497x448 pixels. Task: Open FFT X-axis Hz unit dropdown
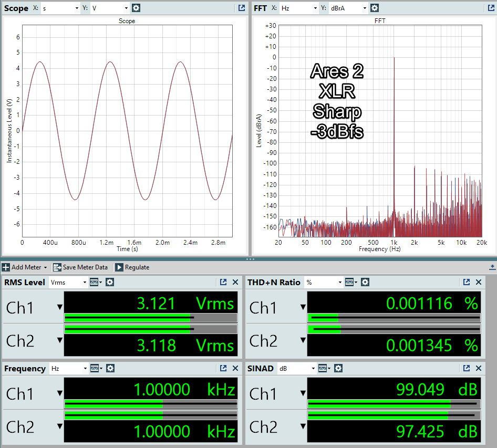click(298, 8)
